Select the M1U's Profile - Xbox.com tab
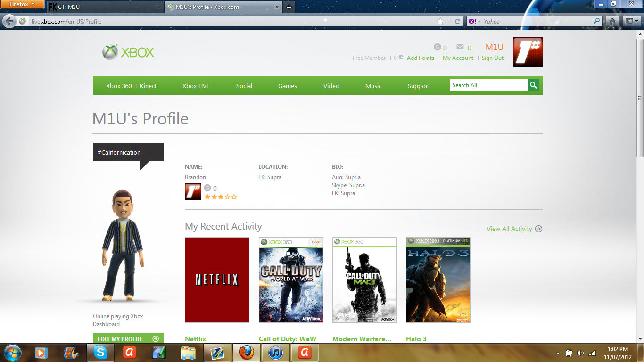 pos(223,7)
